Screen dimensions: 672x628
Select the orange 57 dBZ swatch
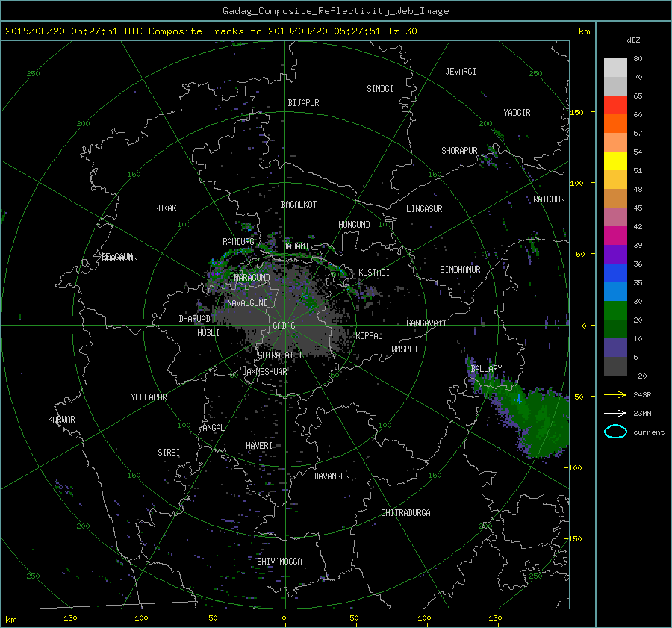pos(615,124)
